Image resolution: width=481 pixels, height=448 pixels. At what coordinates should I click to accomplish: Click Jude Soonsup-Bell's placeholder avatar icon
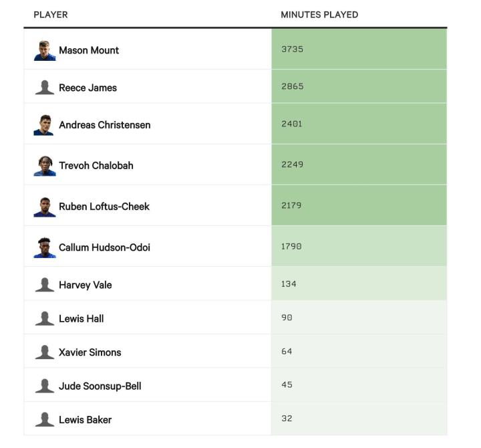(x=45, y=386)
